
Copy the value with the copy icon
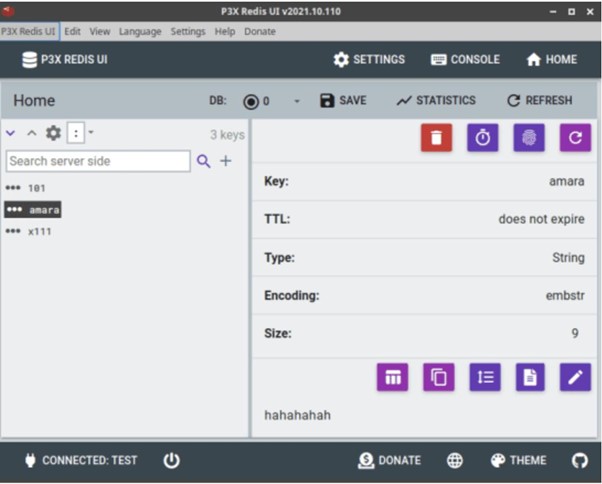pyautogui.click(x=439, y=377)
